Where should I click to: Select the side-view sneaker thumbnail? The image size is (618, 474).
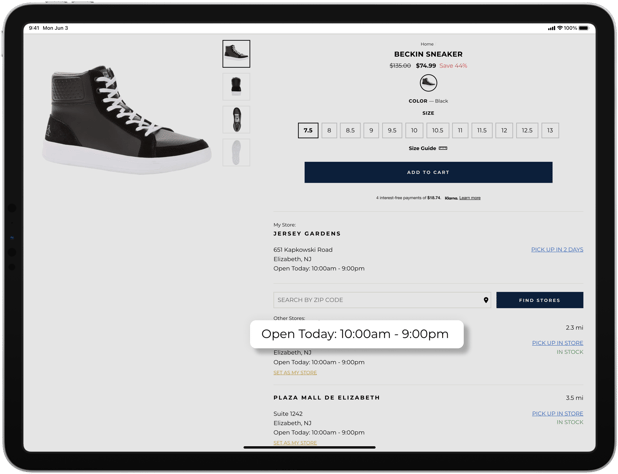click(x=236, y=54)
